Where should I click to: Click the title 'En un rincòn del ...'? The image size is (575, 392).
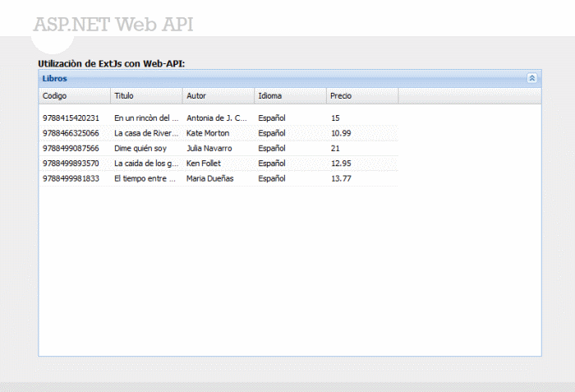pos(146,118)
